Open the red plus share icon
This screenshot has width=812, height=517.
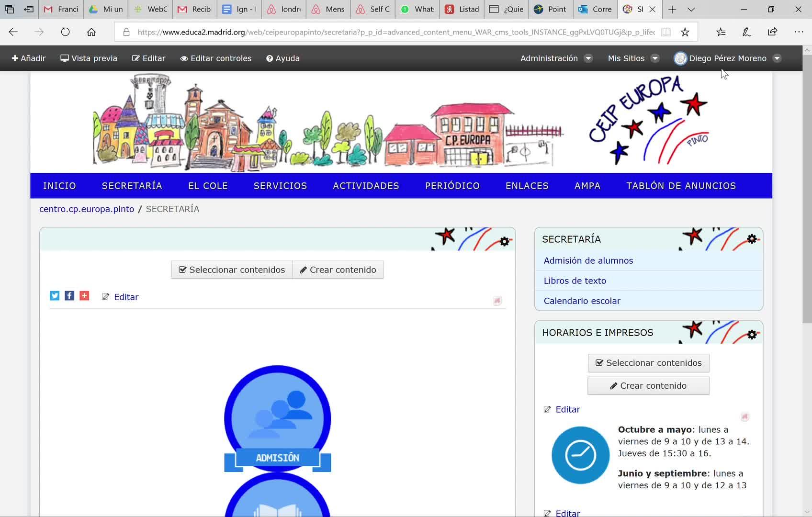(84, 296)
